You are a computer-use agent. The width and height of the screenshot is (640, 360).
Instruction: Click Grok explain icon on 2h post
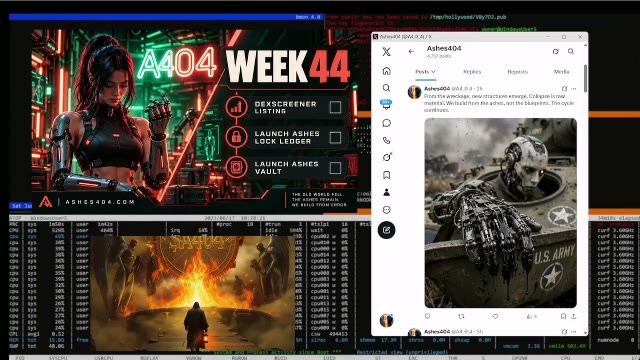(x=564, y=89)
